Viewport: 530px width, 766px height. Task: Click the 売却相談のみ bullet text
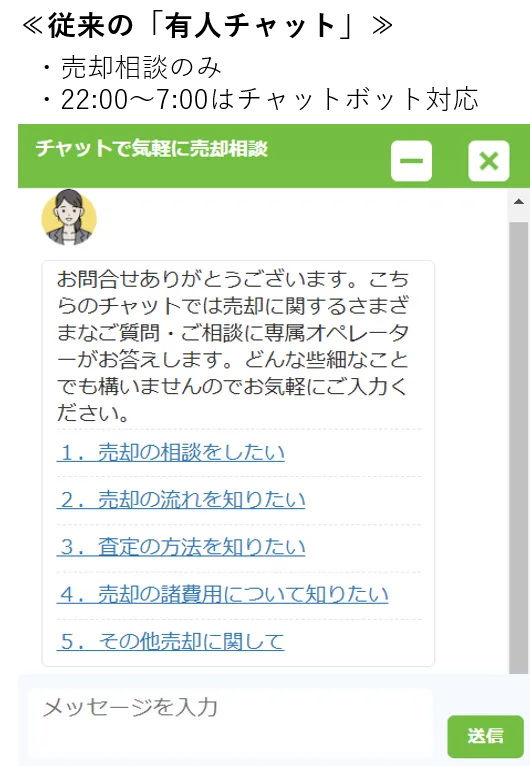(141, 67)
